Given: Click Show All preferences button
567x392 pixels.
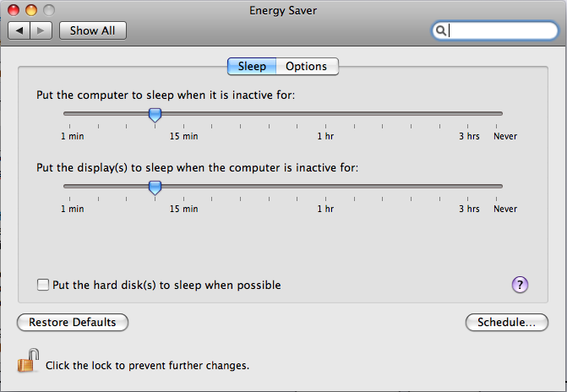Looking at the screenshot, I should 93,30.
